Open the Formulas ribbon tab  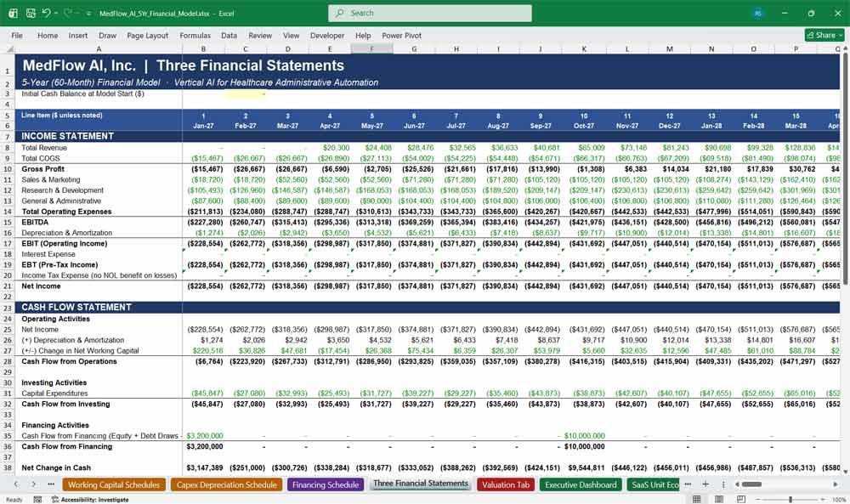(195, 35)
